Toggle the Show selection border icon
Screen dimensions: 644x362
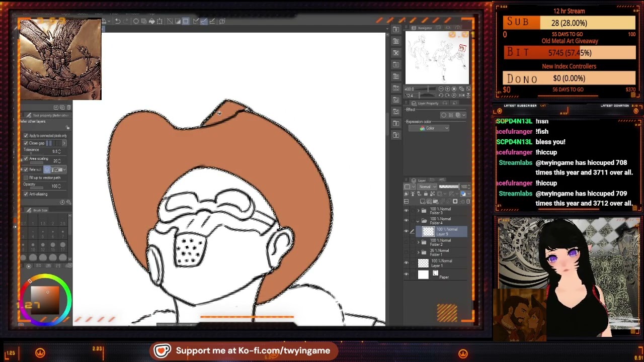pos(186,21)
